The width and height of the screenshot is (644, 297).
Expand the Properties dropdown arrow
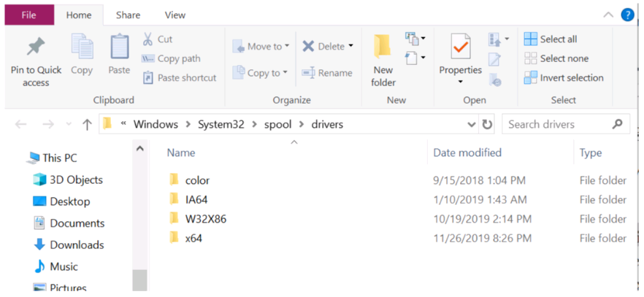click(x=461, y=82)
